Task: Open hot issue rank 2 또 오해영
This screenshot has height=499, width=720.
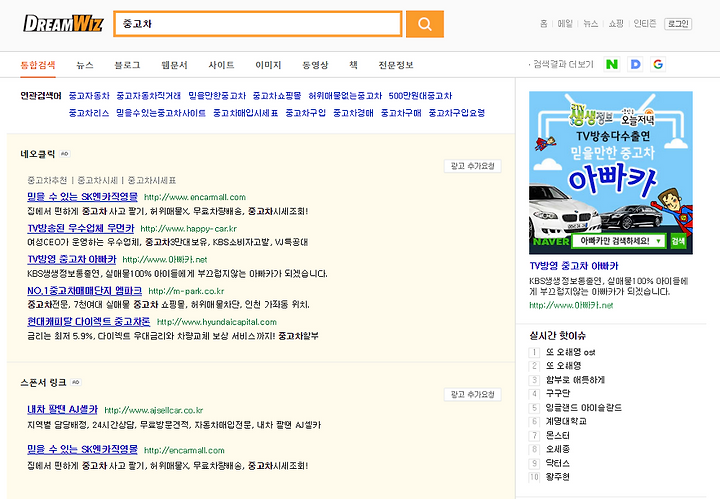Action: 563,366
